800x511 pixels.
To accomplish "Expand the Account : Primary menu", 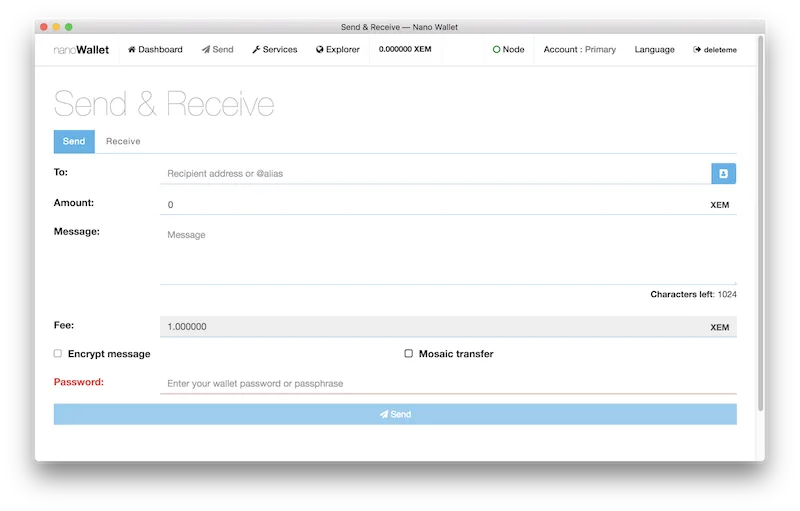I will 579,50.
